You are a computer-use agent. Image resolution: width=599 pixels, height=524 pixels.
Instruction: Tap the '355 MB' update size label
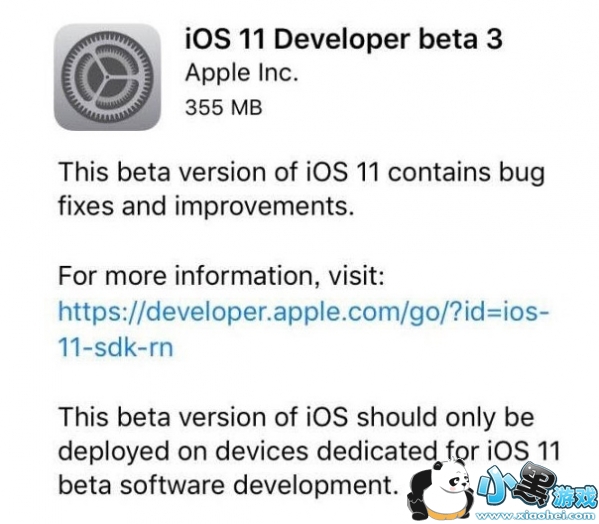(x=224, y=107)
